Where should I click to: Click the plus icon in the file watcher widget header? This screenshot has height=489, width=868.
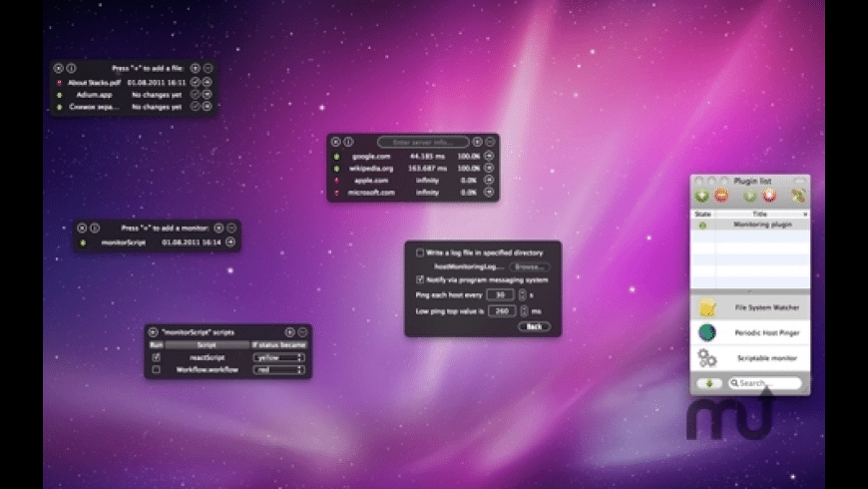point(195,68)
